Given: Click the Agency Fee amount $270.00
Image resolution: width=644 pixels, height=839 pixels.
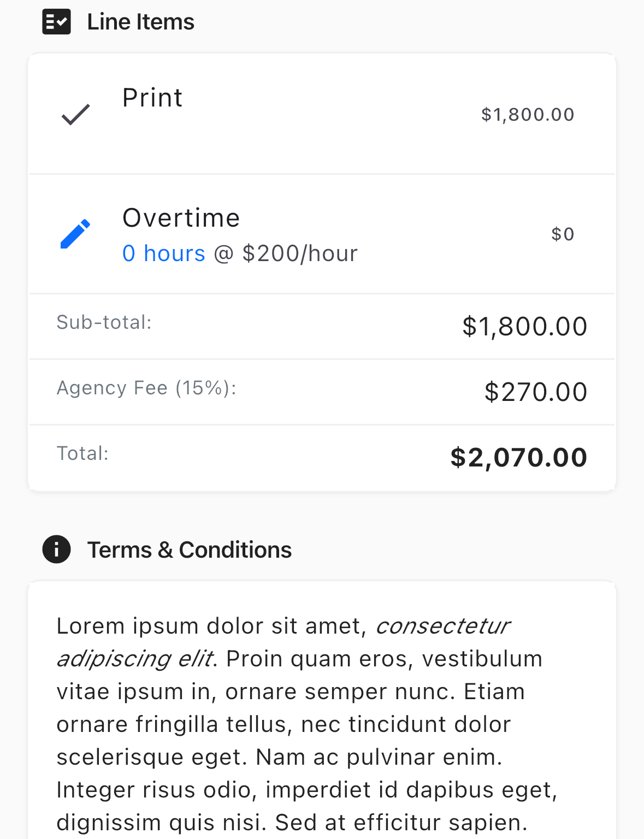Looking at the screenshot, I should [x=536, y=392].
